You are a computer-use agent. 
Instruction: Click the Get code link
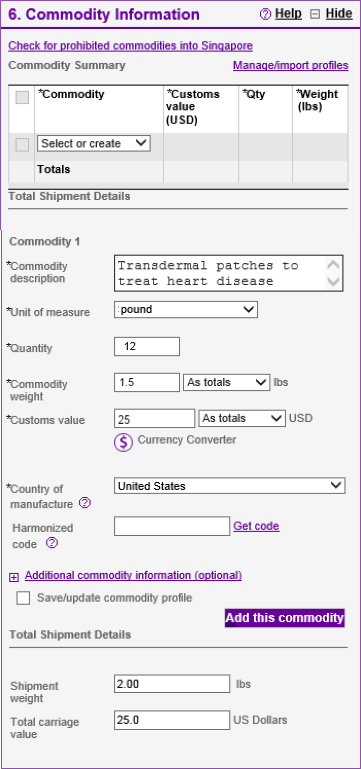(x=256, y=526)
